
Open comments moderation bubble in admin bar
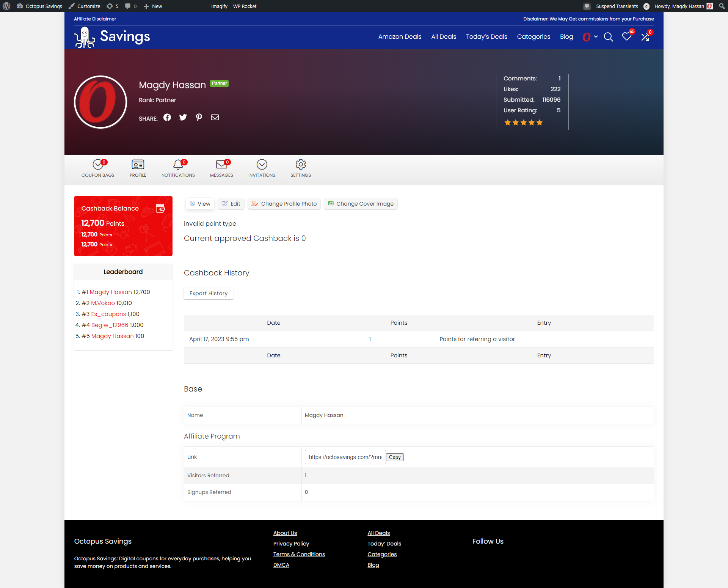(131, 6)
